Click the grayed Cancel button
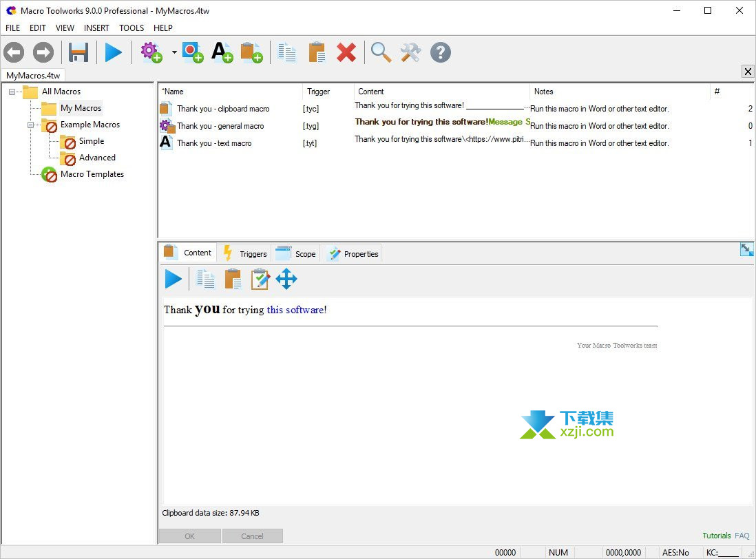The image size is (756, 559). (x=252, y=536)
